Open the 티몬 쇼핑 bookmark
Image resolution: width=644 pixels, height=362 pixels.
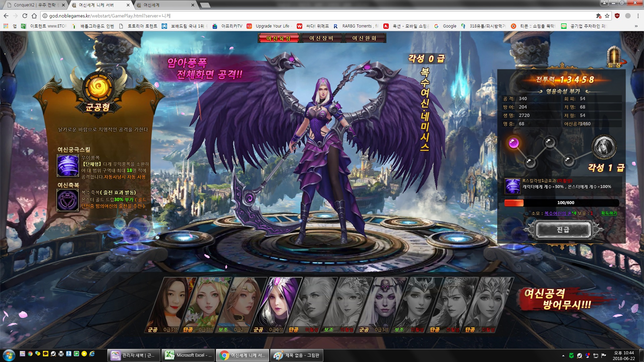pyautogui.click(x=533, y=26)
